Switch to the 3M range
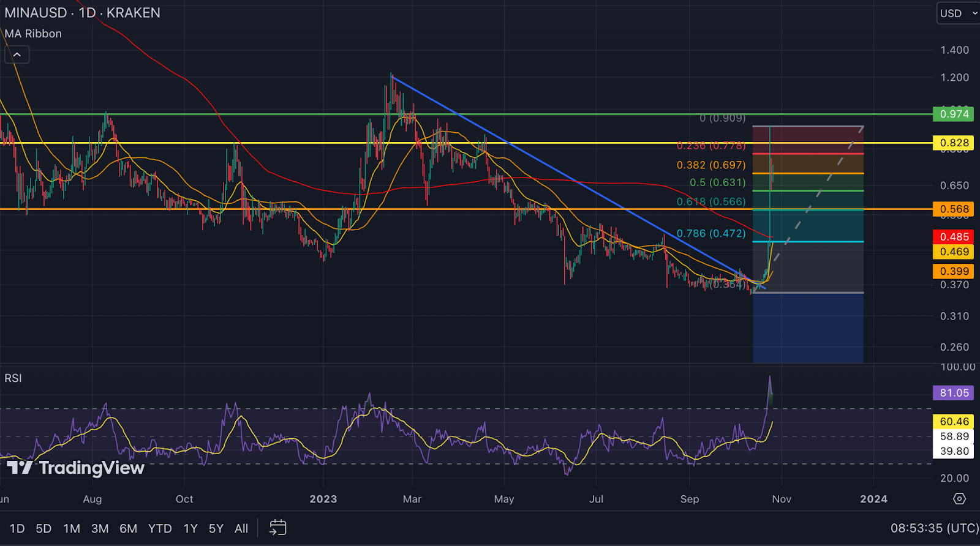 coord(100,528)
